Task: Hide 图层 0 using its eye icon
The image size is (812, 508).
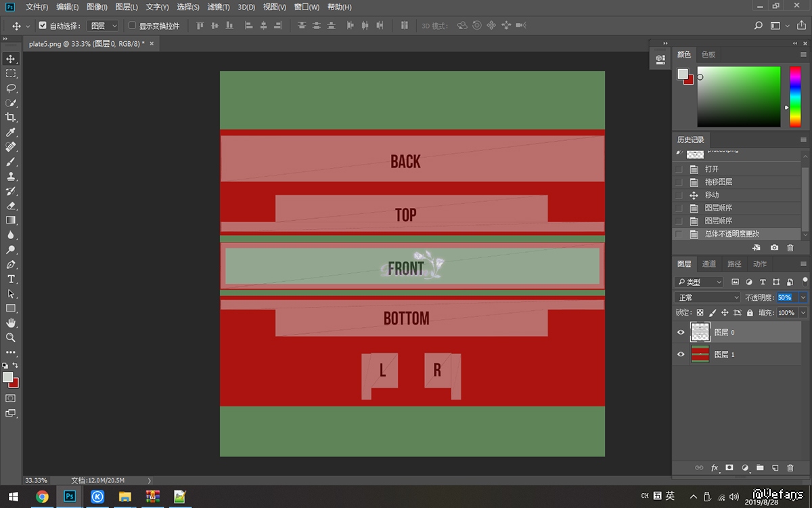Action: point(681,332)
